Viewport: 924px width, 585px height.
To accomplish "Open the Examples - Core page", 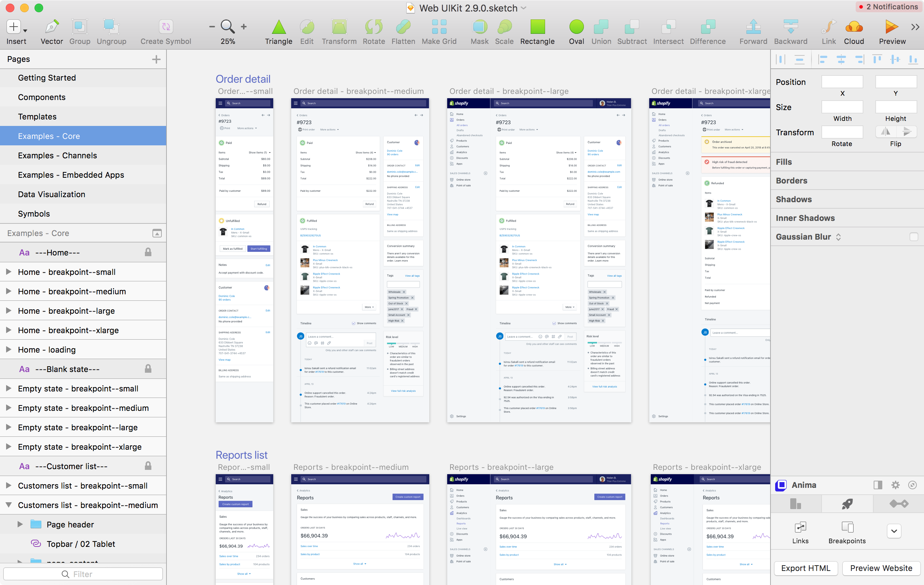I will point(49,136).
